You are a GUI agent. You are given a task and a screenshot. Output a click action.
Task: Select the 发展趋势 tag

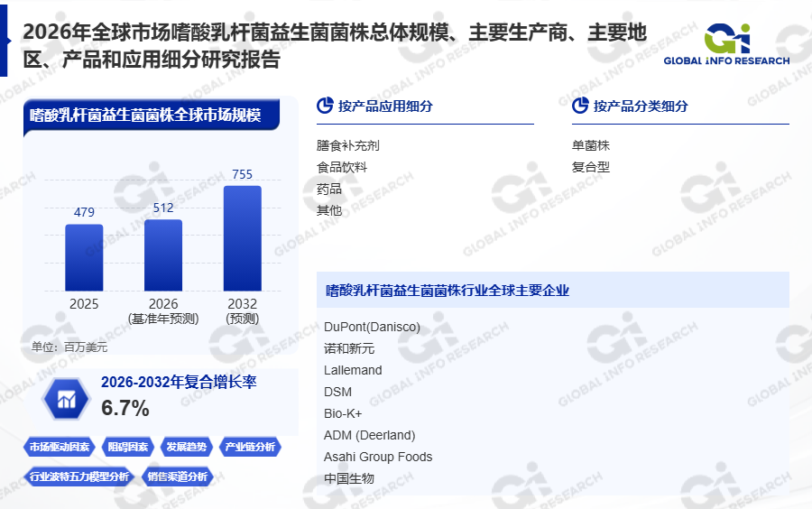click(187, 447)
